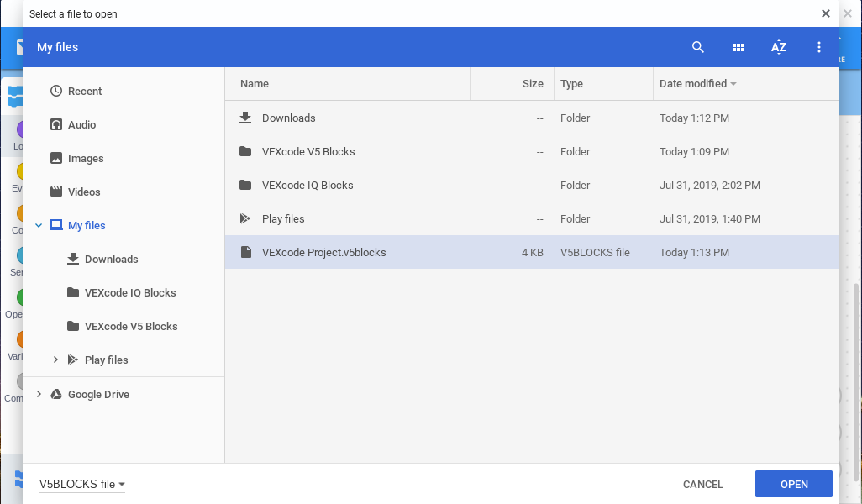This screenshot has height=504, width=862.
Task: Select VEXcode IQ Blocks folder name in list
Action: 307,186
